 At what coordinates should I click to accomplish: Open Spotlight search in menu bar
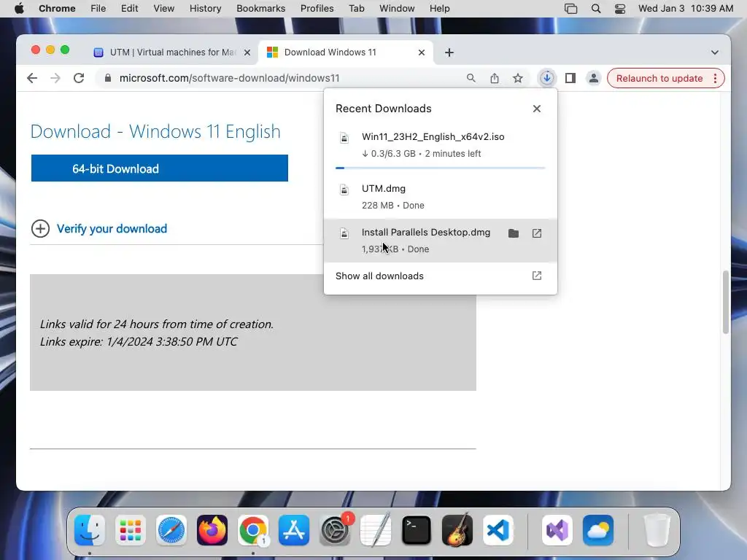coord(595,9)
